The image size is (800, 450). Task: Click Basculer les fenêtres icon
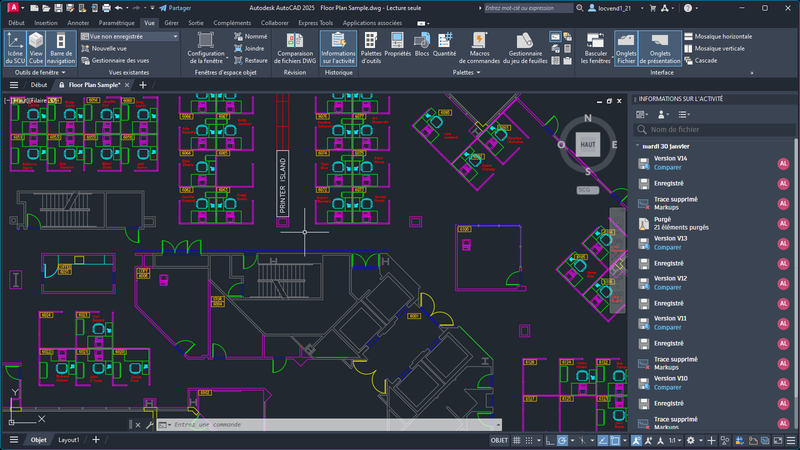[595, 41]
